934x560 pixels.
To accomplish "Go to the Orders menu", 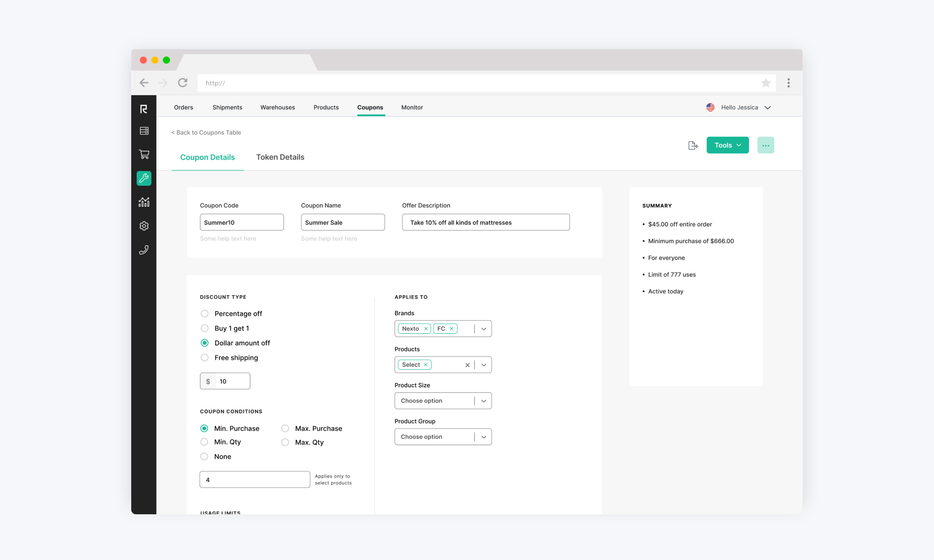I will tap(184, 107).
